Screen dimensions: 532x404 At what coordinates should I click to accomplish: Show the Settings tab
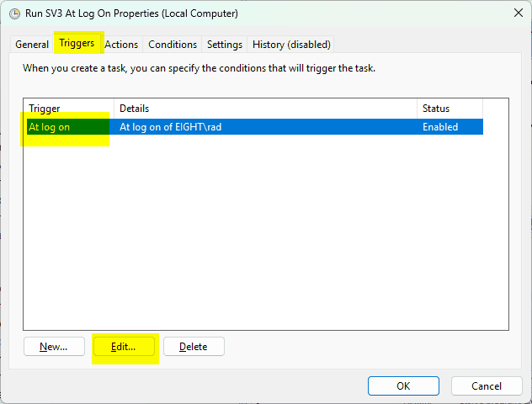225,44
